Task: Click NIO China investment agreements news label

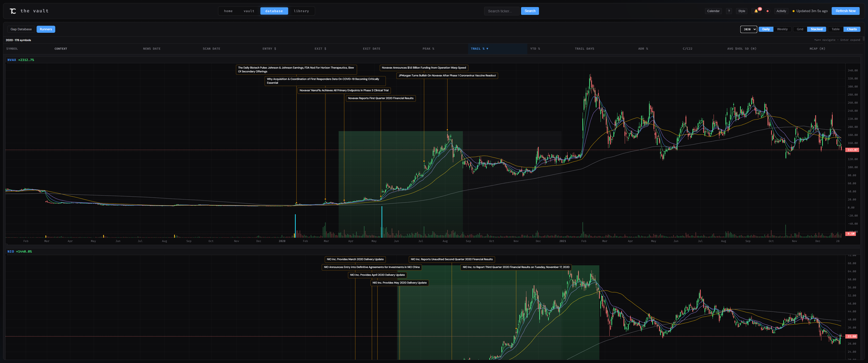Action: [x=372, y=267]
